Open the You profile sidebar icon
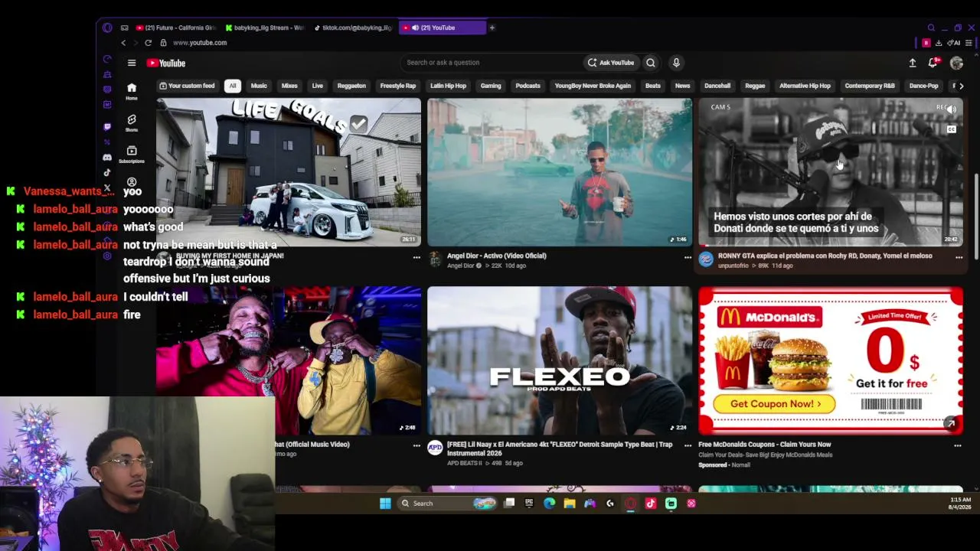 [x=132, y=182]
